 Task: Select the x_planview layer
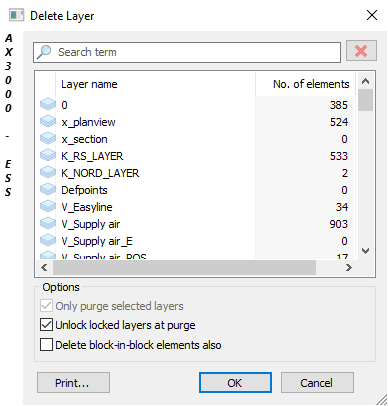coord(88,122)
